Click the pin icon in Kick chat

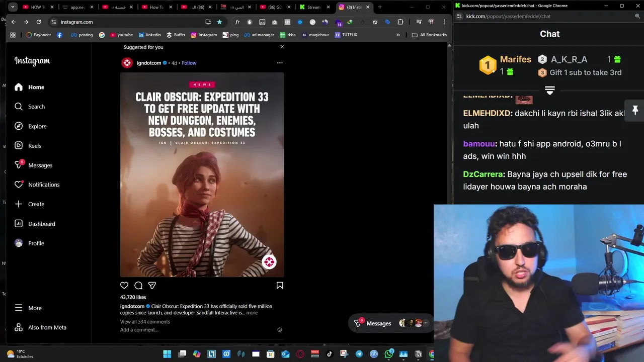click(635, 111)
